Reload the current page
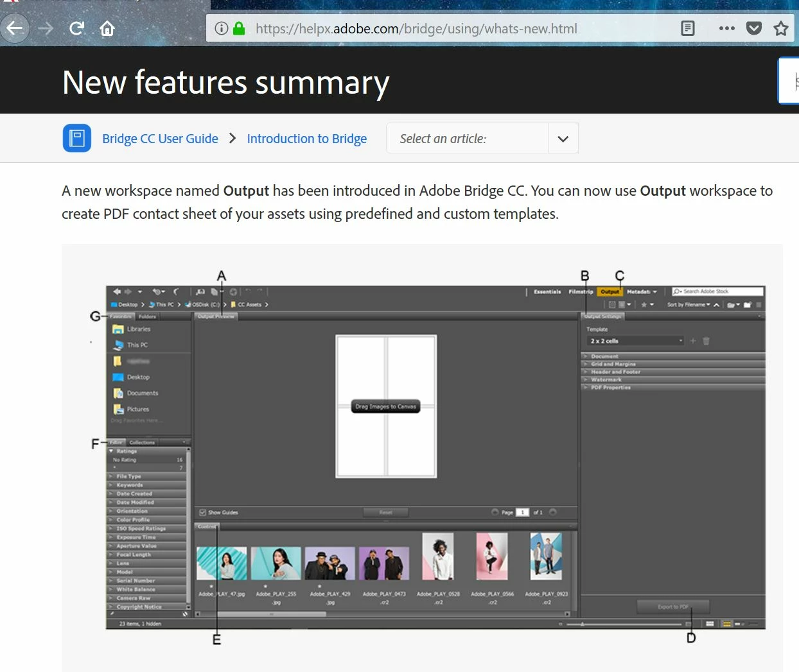Image resolution: width=799 pixels, height=672 pixels. tap(77, 28)
